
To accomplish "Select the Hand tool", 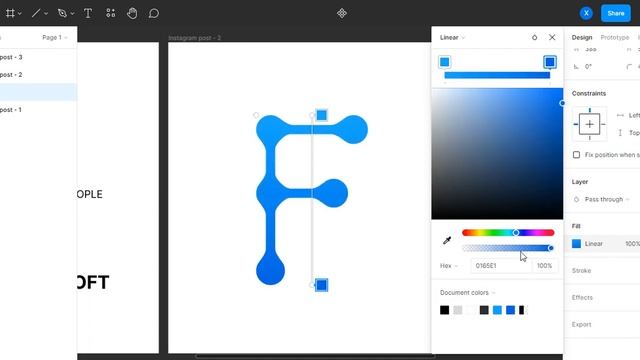I will pos(132,13).
